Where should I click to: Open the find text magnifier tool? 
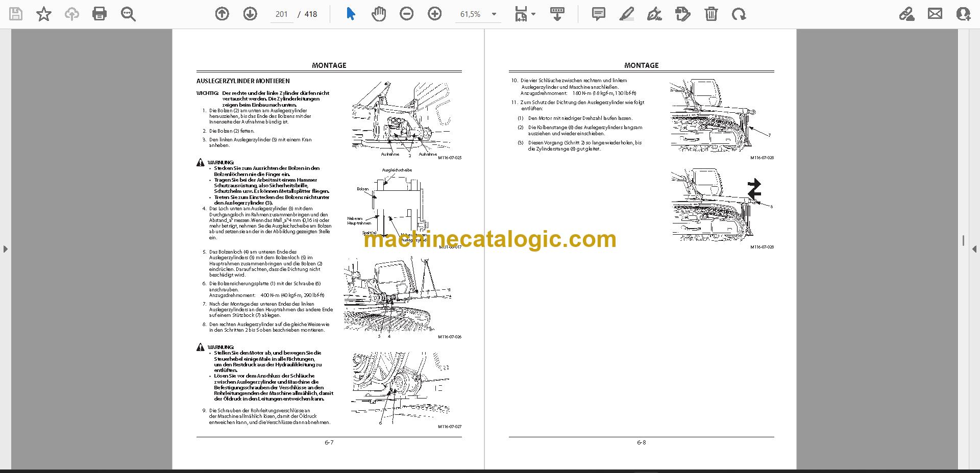point(128,14)
